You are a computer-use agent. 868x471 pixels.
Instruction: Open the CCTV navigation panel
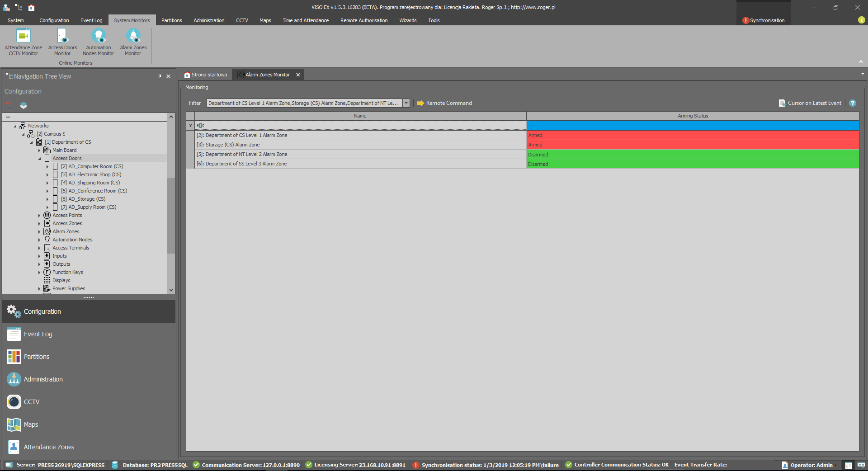32,402
